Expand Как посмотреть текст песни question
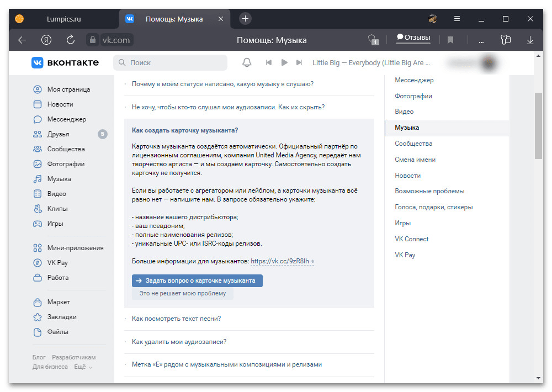 click(177, 319)
